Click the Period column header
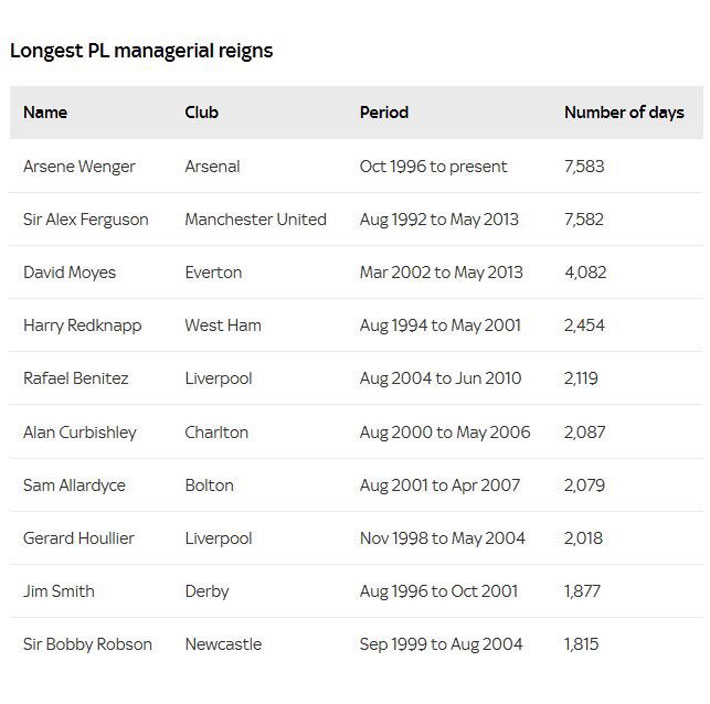Image resolution: width=710 pixels, height=704 pixels. tap(384, 112)
